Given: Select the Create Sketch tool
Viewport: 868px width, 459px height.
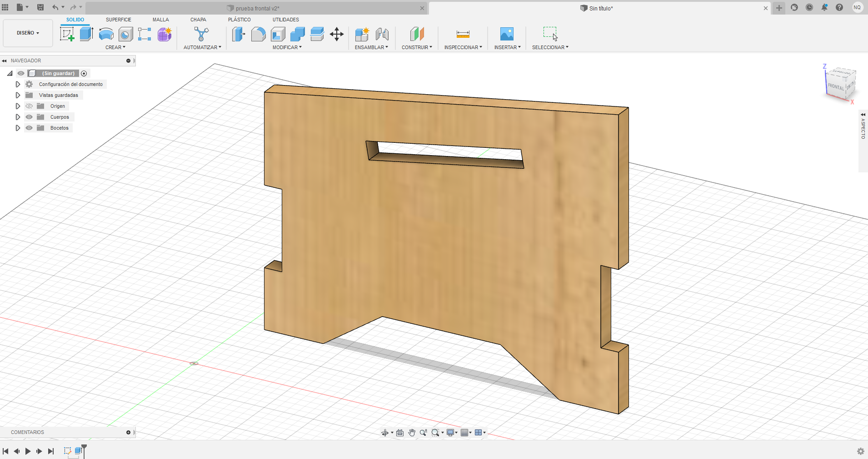Looking at the screenshot, I should click(x=67, y=34).
